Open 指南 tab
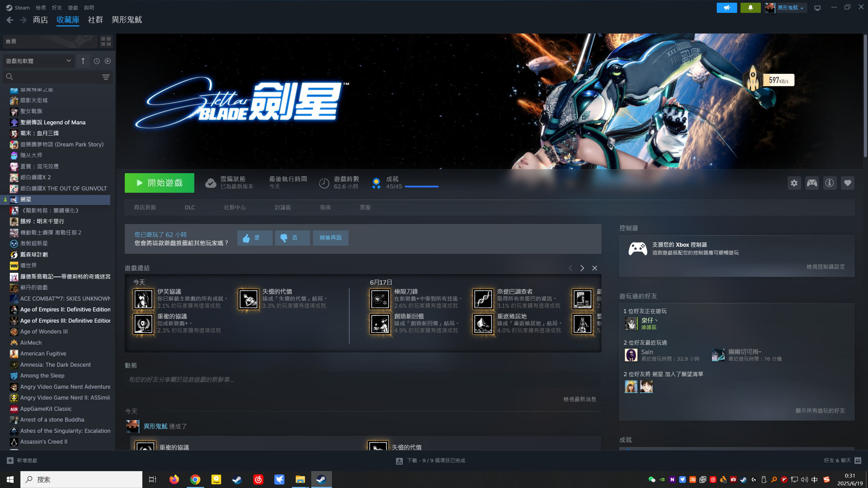Screen dimensions: 868x488 point(325,207)
